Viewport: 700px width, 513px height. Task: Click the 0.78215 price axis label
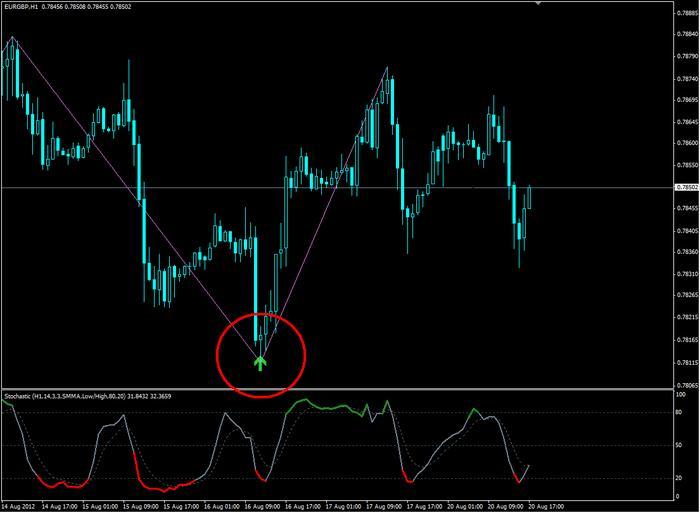tap(688, 317)
